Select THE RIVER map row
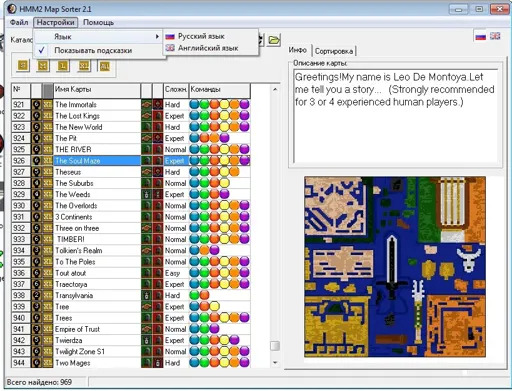Viewport: 512px width, 391px height. click(131, 150)
